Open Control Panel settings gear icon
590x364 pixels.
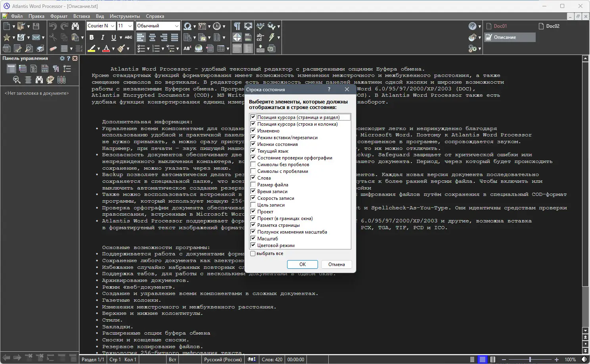pyautogui.click(x=62, y=58)
